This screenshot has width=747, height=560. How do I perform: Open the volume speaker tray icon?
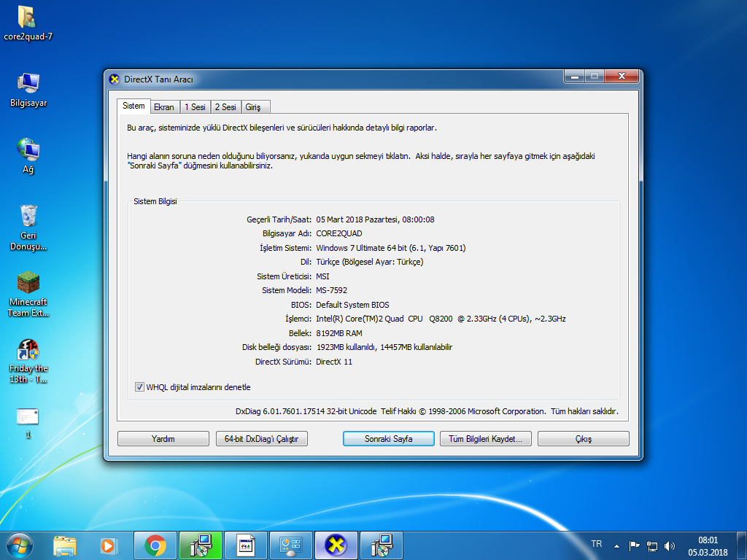pyautogui.click(x=670, y=545)
